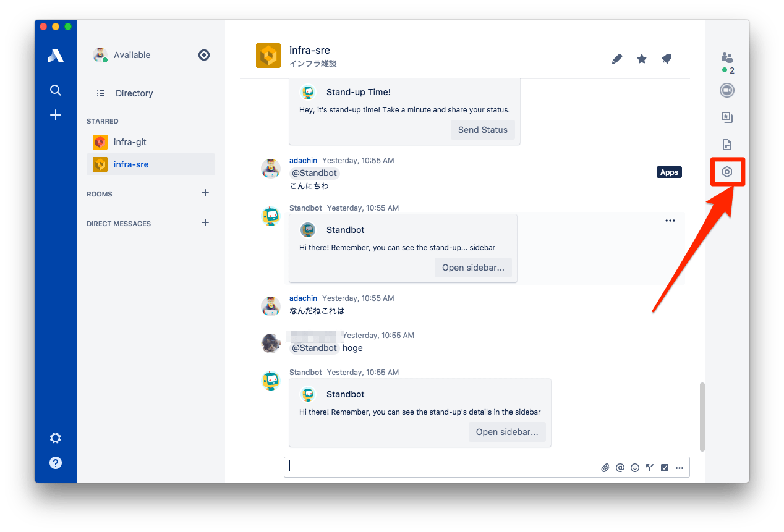Screen dimensions: 784x532
Task: Toggle the star on the infra-sre room
Action: [642, 59]
